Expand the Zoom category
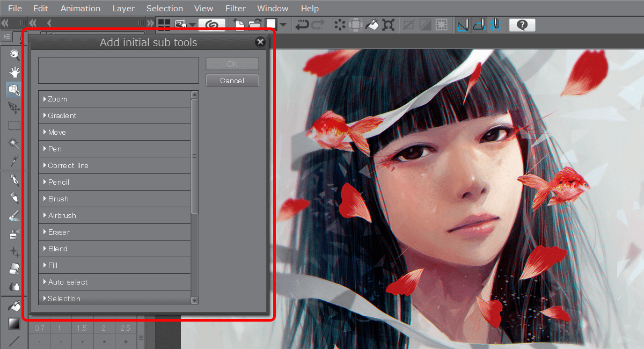The image size is (644, 349). (114, 99)
